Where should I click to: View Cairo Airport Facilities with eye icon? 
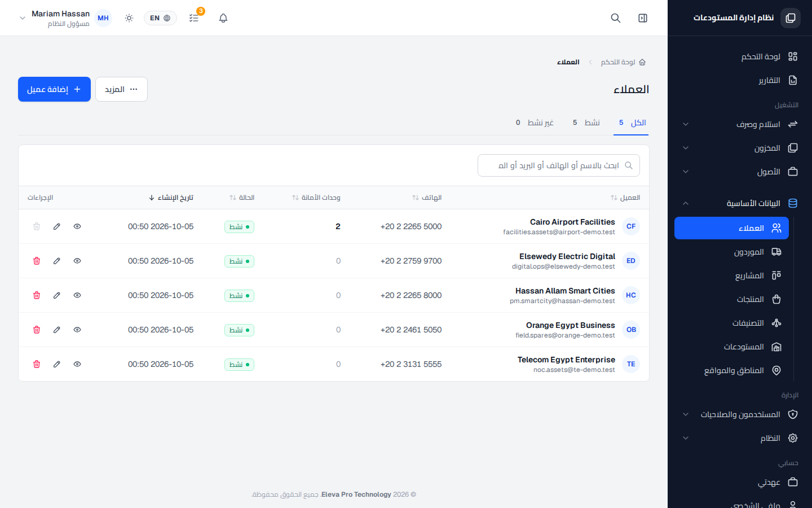pyautogui.click(x=77, y=226)
